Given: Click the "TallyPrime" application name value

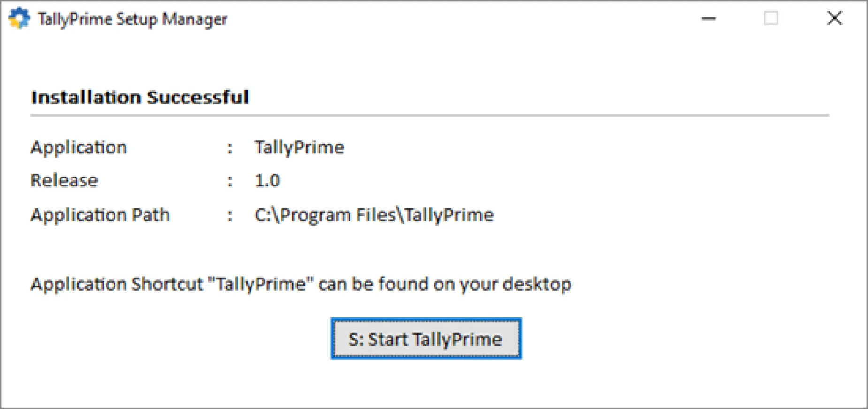Looking at the screenshot, I should [299, 147].
